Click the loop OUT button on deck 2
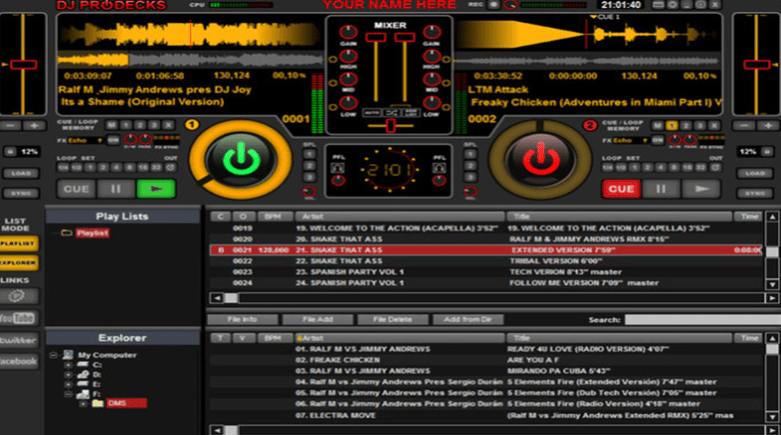 click(x=715, y=167)
